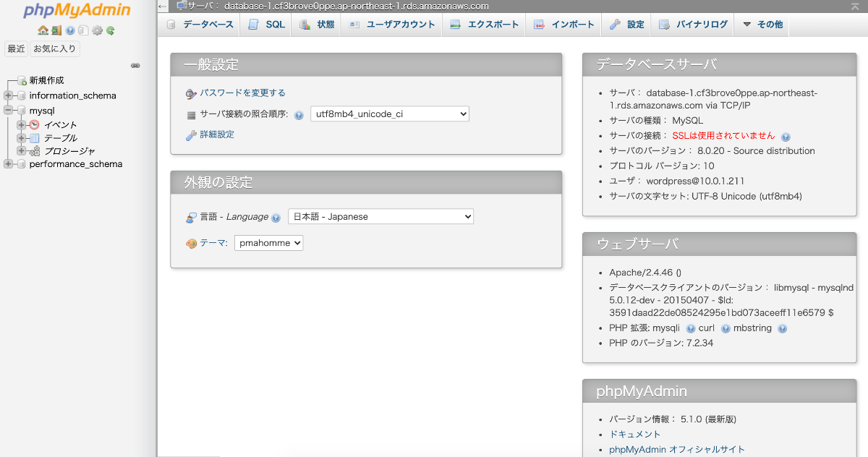Click the 詳細設定 link
Image resolution: width=868 pixels, height=457 pixels.
tap(217, 135)
